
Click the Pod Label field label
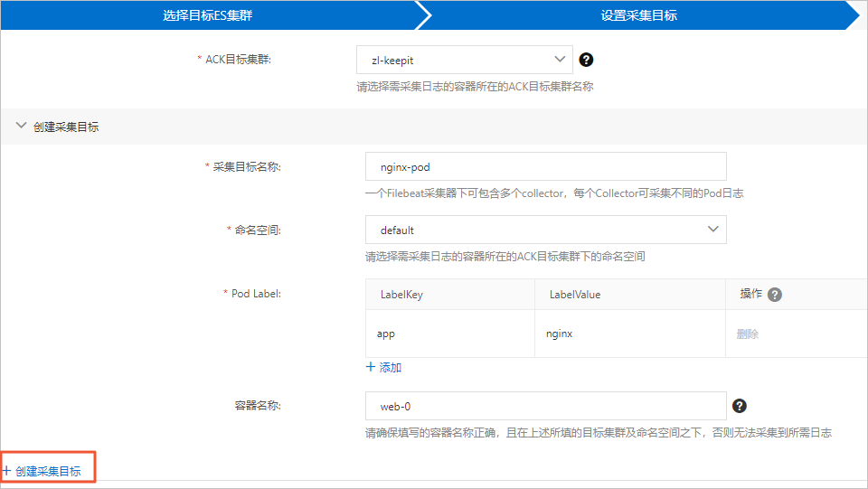256,294
